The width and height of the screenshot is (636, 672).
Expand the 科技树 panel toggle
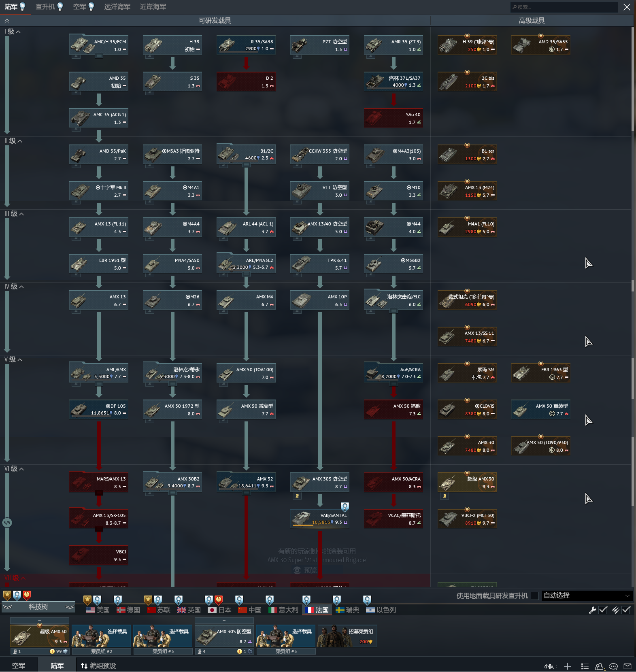(x=38, y=607)
